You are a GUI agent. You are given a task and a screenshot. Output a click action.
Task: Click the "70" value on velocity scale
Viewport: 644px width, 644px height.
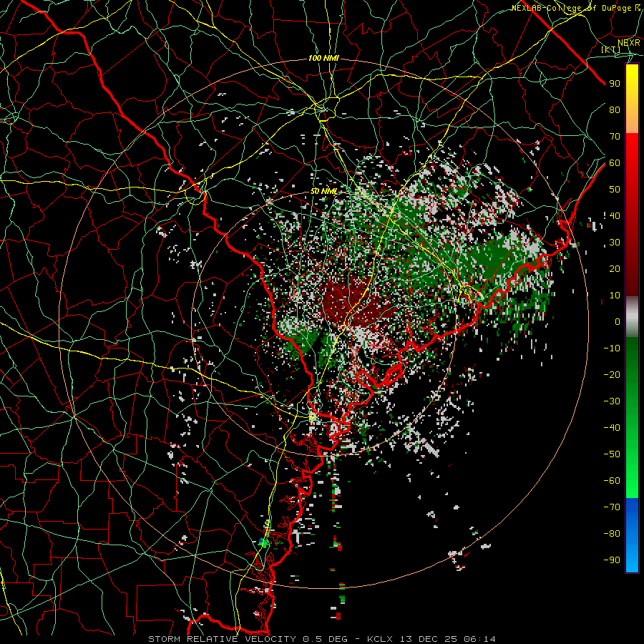615,137
